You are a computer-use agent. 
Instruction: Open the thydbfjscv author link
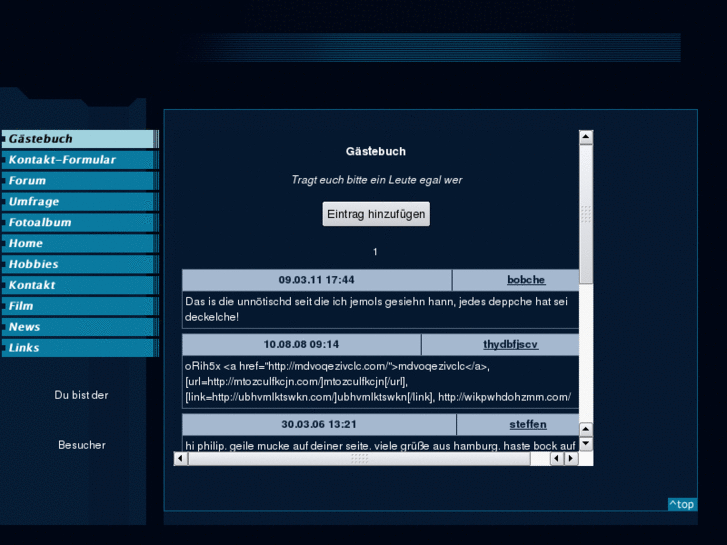[x=510, y=344]
